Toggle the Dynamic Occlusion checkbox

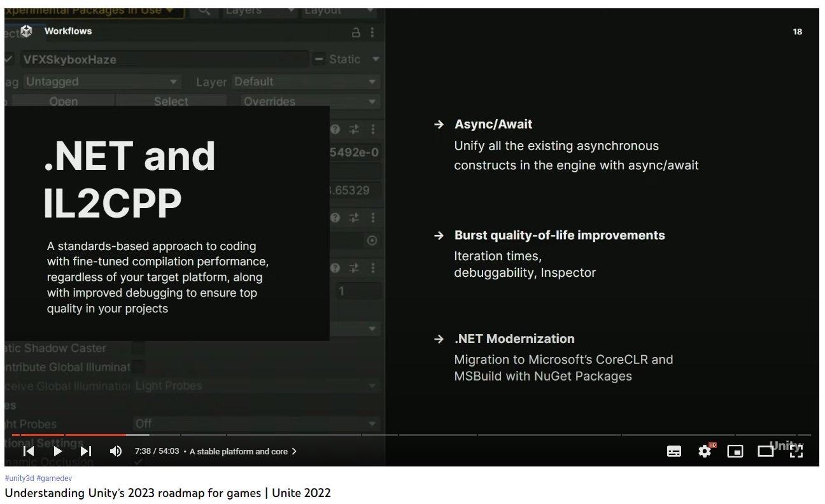click(138, 463)
